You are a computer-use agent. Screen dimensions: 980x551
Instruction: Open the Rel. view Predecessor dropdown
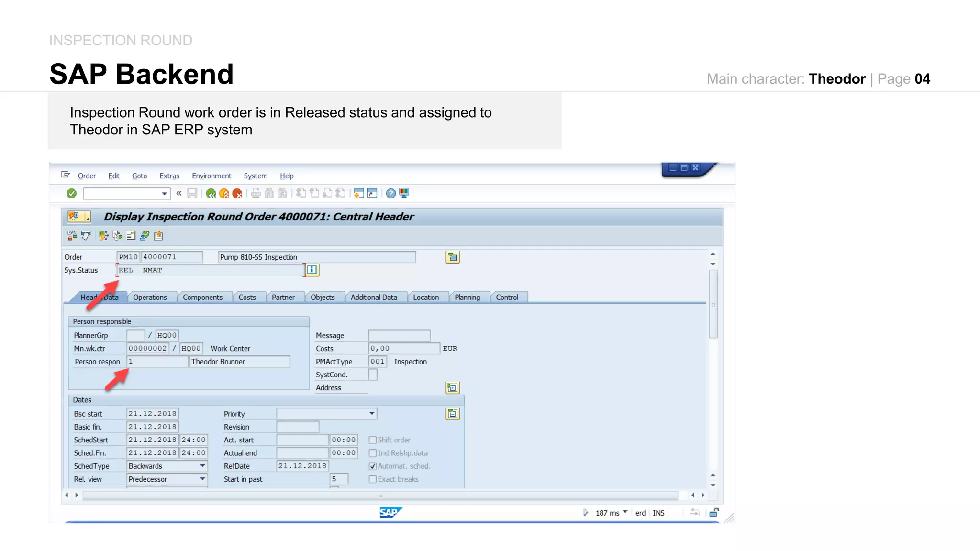[x=202, y=479]
